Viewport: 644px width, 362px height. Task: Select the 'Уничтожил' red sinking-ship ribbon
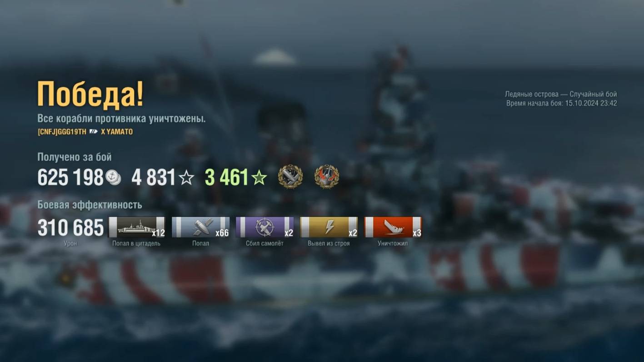393,227
